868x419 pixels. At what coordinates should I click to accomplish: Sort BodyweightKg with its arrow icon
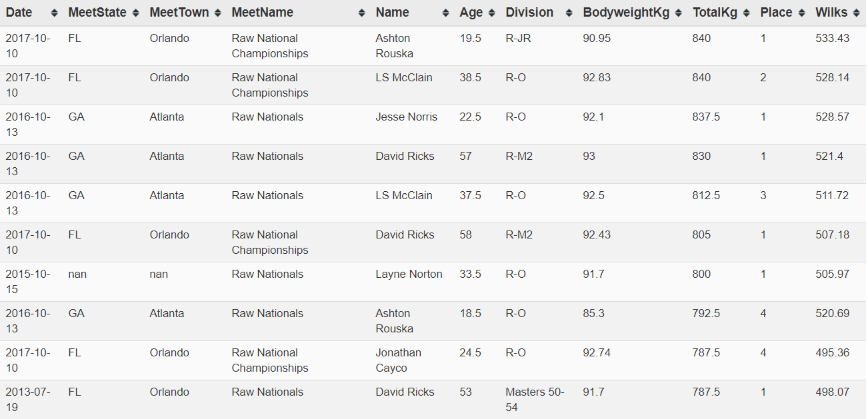click(x=679, y=13)
